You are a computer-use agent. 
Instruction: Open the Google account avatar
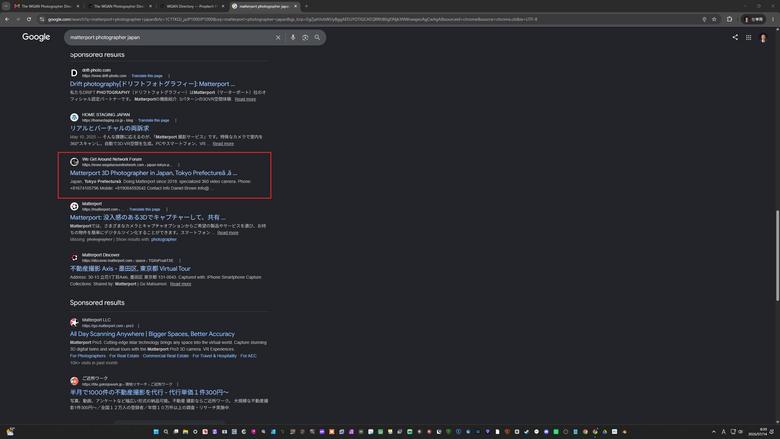(763, 38)
